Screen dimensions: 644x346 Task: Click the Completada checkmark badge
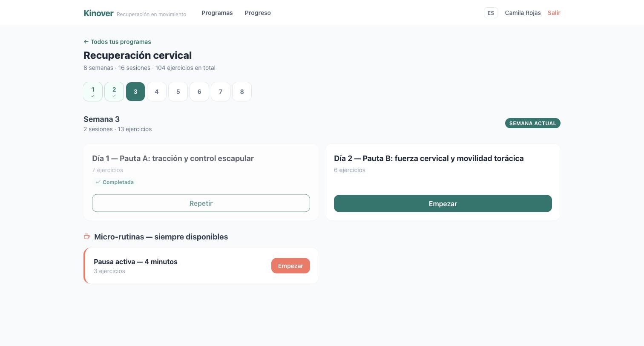pyautogui.click(x=115, y=182)
